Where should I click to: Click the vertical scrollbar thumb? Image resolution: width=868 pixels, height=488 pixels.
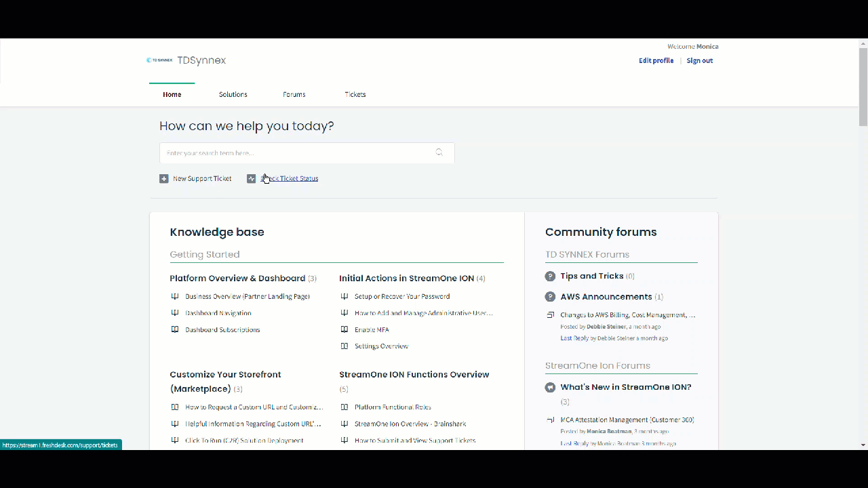(x=863, y=87)
